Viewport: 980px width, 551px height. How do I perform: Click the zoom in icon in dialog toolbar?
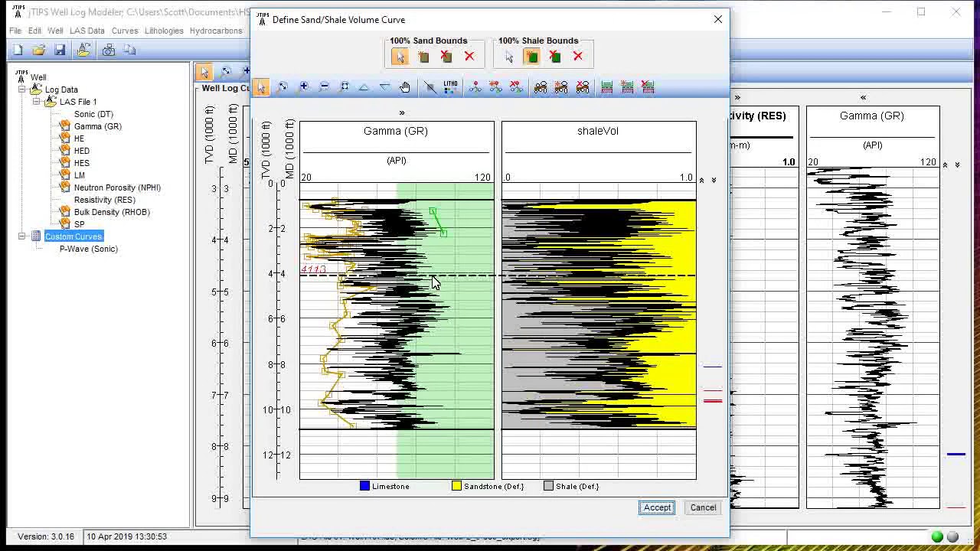pos(303,87)
